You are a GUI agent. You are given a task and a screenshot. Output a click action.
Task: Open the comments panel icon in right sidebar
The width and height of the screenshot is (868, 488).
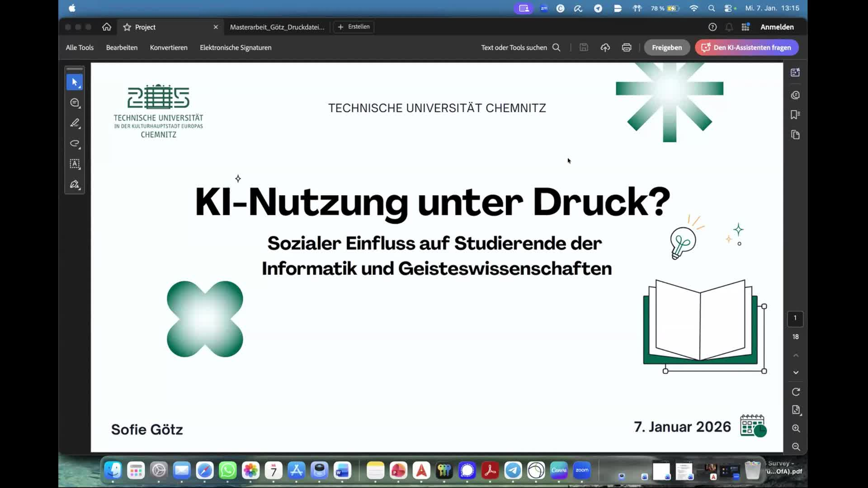click(x=795, y=95)
